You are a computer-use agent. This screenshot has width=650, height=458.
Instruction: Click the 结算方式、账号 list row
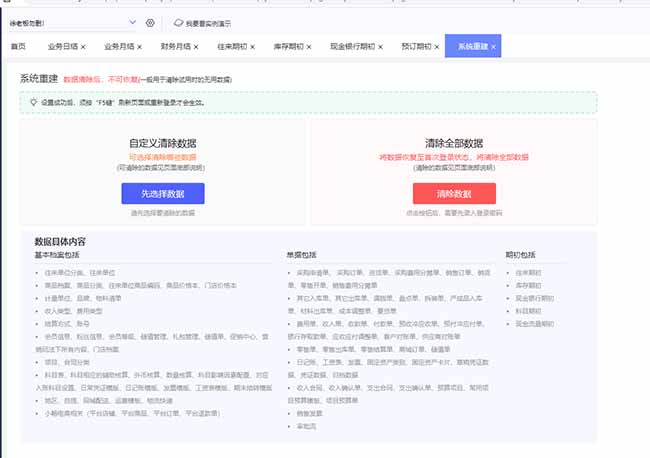[x=67, y=324]
